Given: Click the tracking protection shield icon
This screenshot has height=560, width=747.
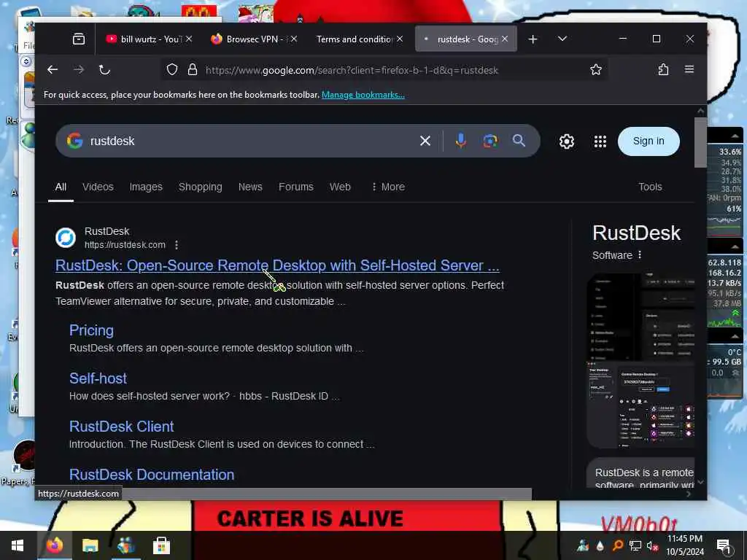Looking at the screenshot, I should point(172,70).
